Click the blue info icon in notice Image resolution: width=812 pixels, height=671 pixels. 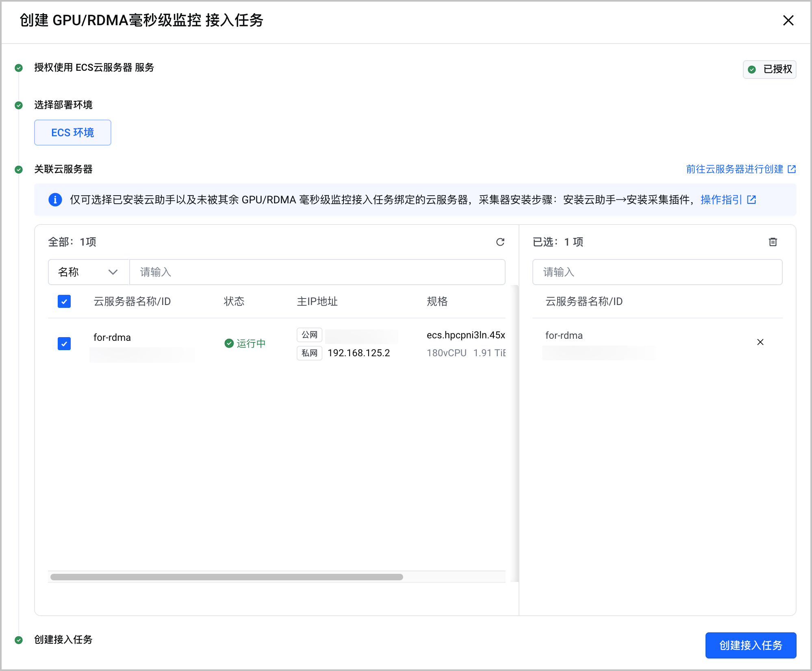(55, 200)
